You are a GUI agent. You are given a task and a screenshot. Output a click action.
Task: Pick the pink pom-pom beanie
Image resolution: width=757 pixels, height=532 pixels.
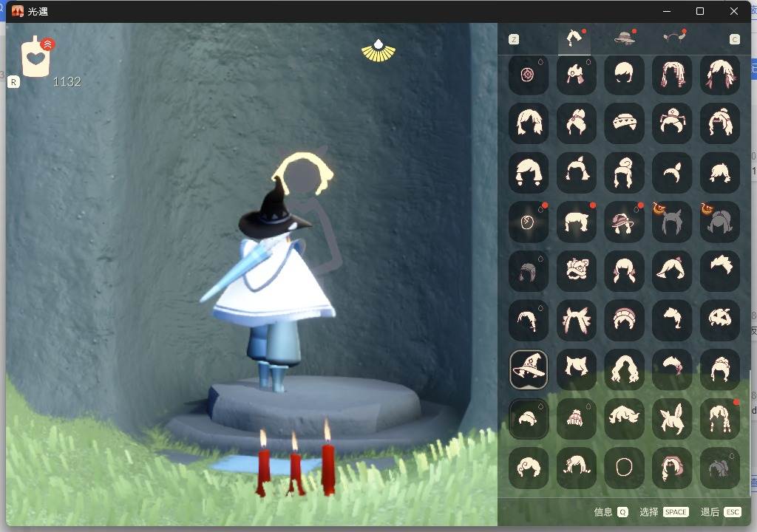point(576,419)
